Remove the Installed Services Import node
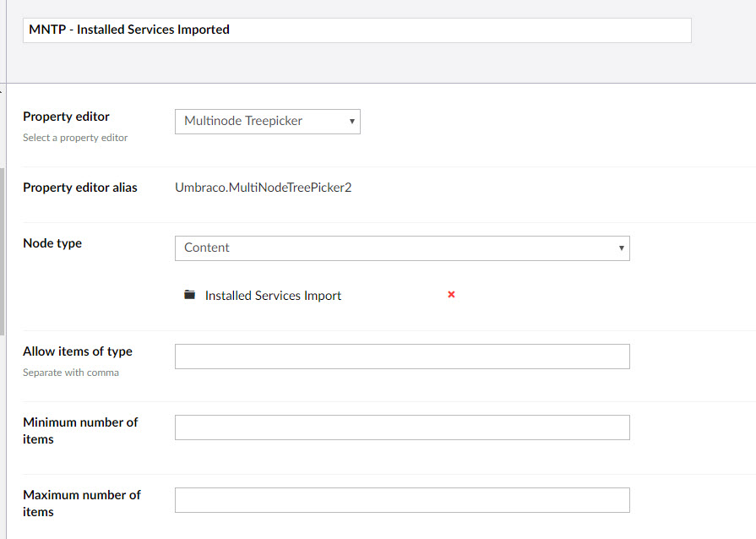The image size is (756, 539). 451,295
